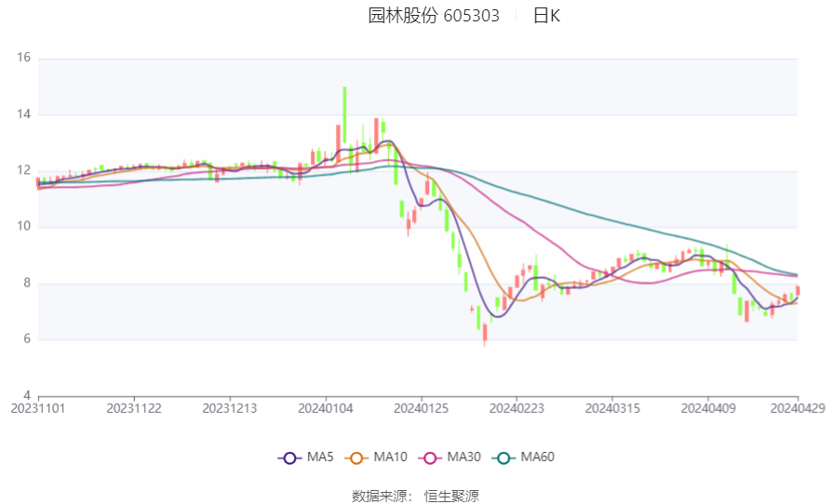Click x-axis date label 20240409
This screenshot has width=831, height=504.
(708, 409)
